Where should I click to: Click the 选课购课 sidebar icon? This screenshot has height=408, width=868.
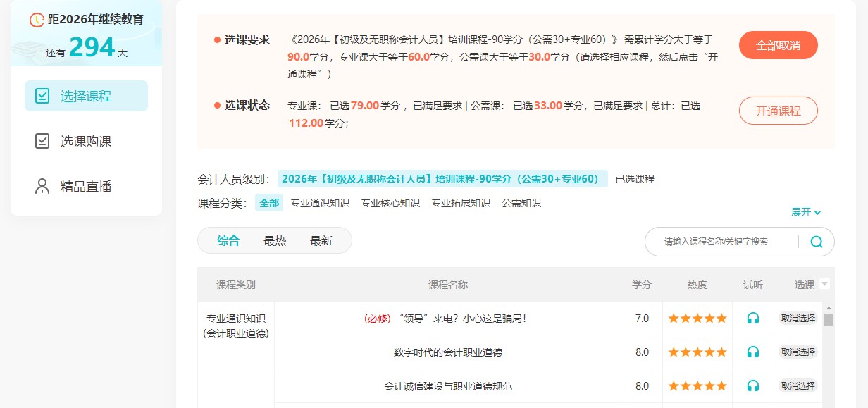(x=42, y=142)
